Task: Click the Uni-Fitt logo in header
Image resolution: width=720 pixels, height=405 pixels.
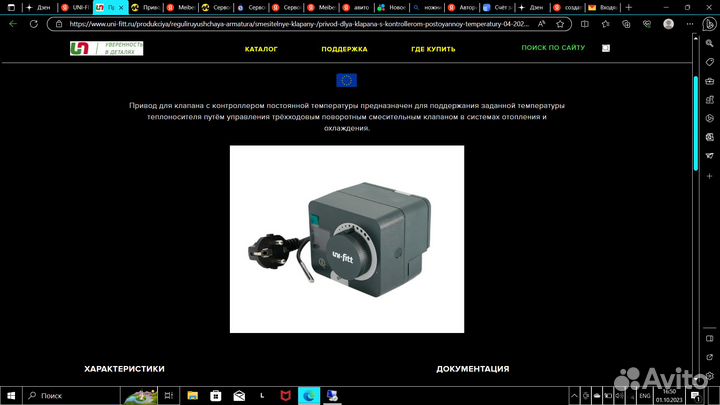Action: click(107, 48)
